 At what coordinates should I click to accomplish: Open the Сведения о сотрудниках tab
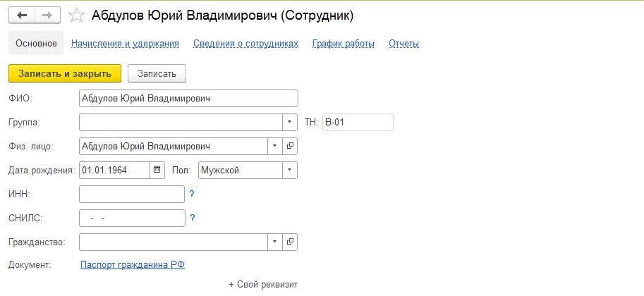pos(246,44)
